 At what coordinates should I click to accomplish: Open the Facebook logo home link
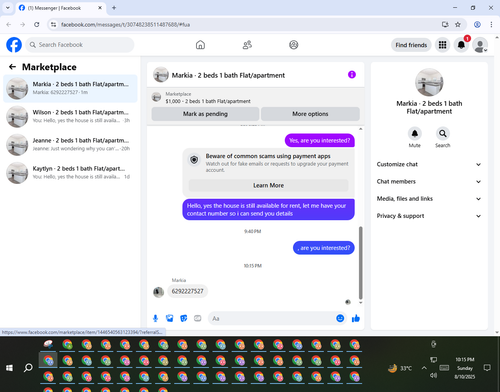pyautogui.click(x=14, y=45)
